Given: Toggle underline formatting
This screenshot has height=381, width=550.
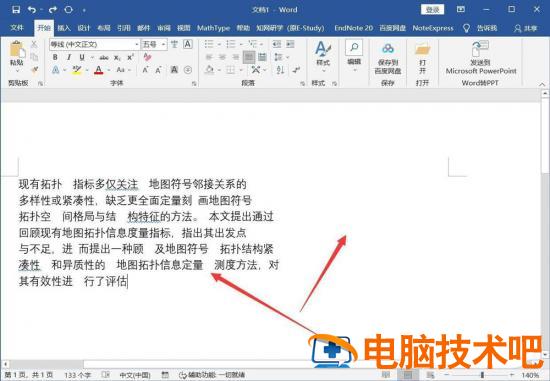Looking at the screenshot, I should tap(82, 57).
